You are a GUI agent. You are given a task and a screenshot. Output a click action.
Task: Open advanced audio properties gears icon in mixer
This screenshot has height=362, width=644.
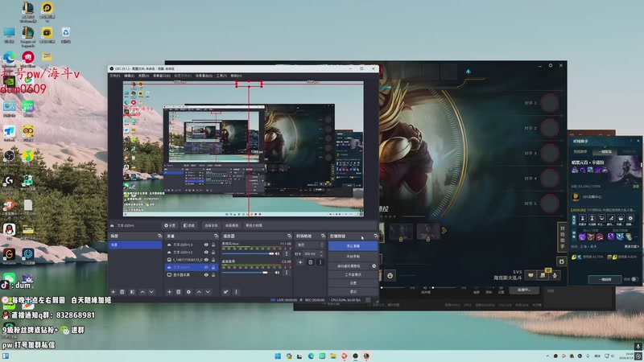pyautogui.click(x=226, y=292)
